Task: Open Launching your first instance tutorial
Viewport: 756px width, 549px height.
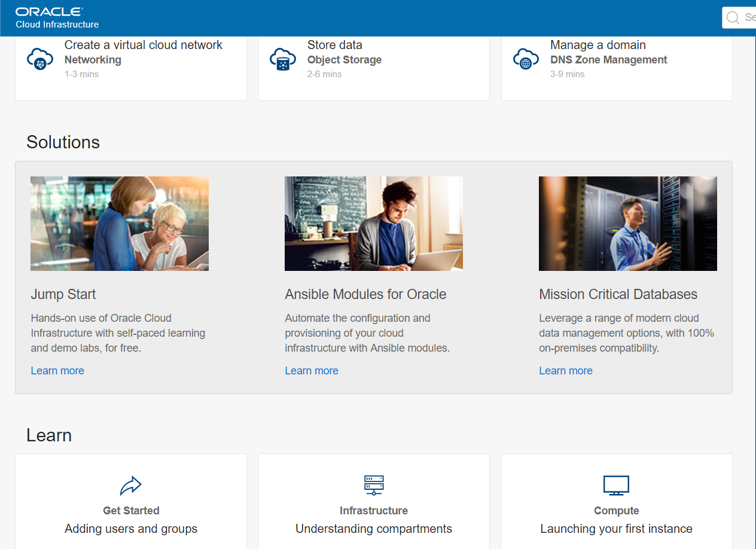Action: click(617, 529)
